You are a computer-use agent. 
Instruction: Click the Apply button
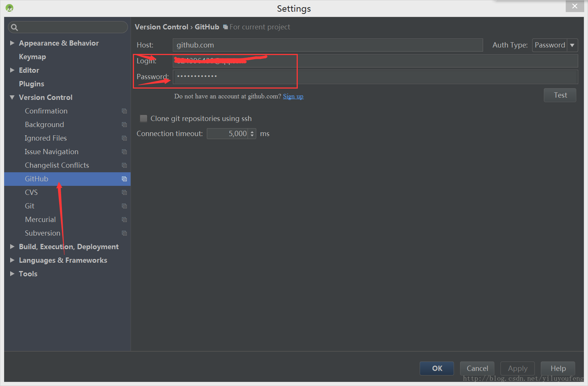pyautogui.click(x=517, y=368)
